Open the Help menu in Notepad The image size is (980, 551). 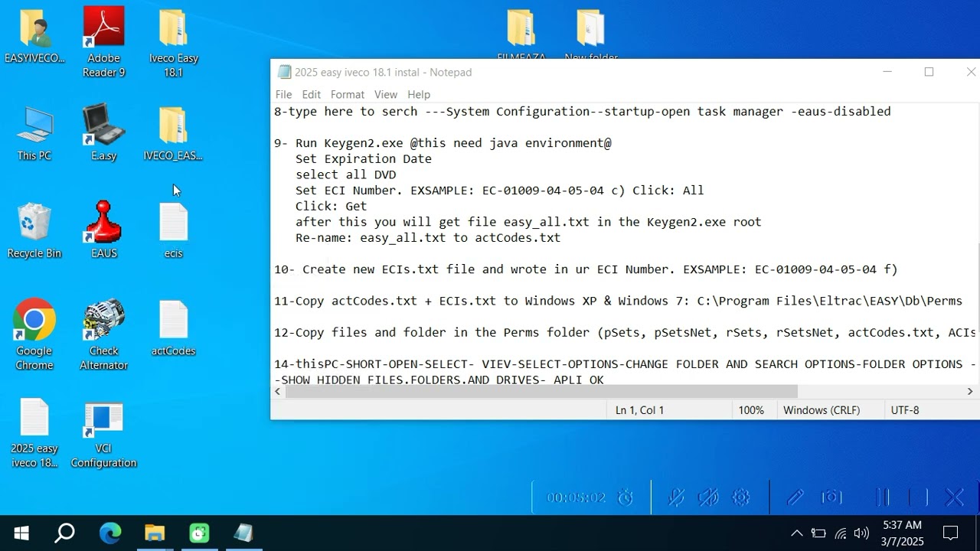[x=419, y=94]
